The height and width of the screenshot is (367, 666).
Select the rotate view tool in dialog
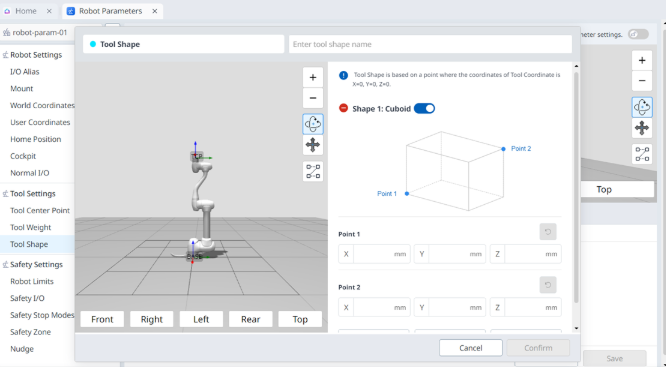[x=313, y=124]
